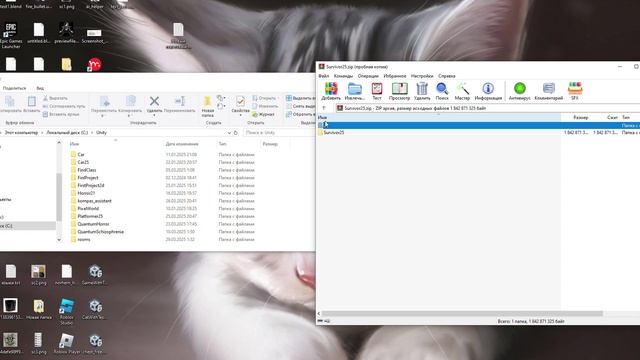Image resolution: width=640 pixels, height=360 pixels.
Task: Open the Копировать в dropdown in Explorer
Action: point(130,107)
